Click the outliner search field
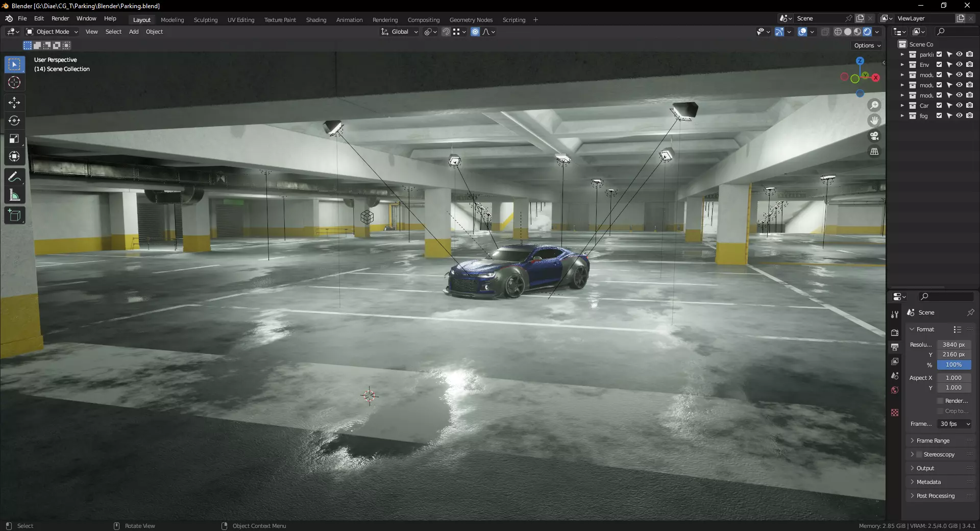The image size is (980, 531). click(956, 32)
